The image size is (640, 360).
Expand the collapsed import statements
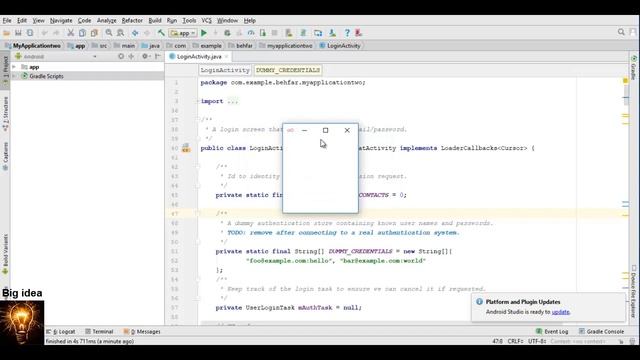pyautogui.click(x=198, y=101)
